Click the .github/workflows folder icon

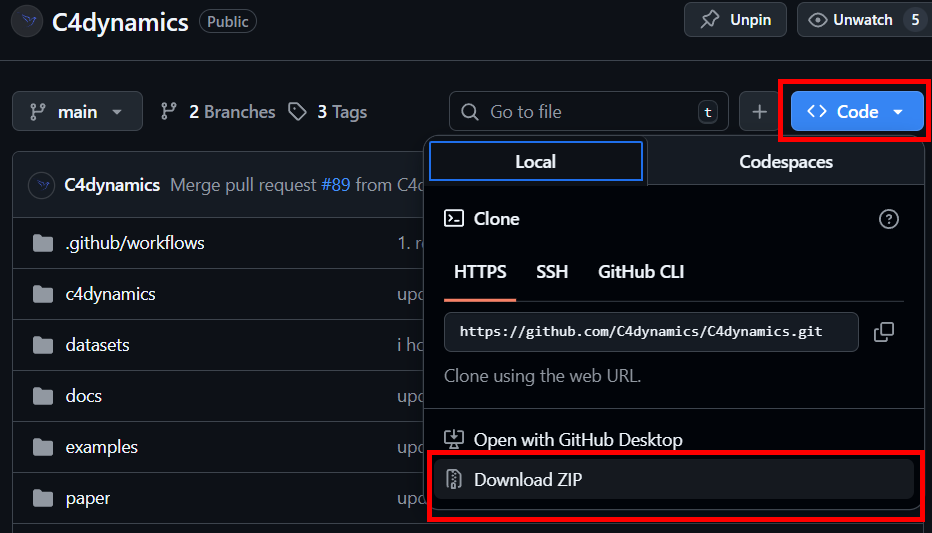pos(43,243)
